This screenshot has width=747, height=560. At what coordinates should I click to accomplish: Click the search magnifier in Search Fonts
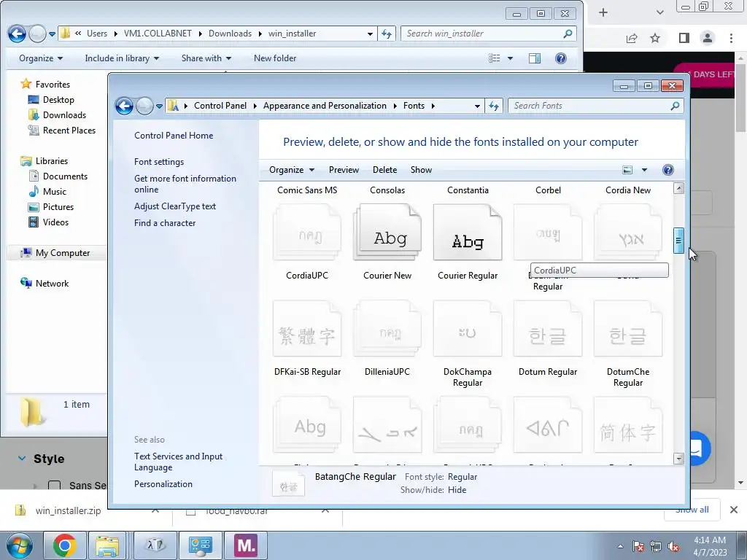(x=675, y=106)
